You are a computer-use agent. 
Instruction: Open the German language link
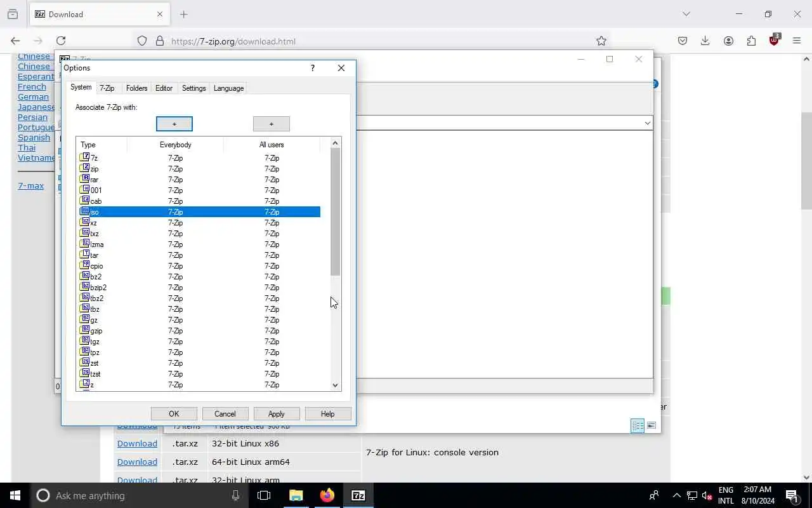33,97
